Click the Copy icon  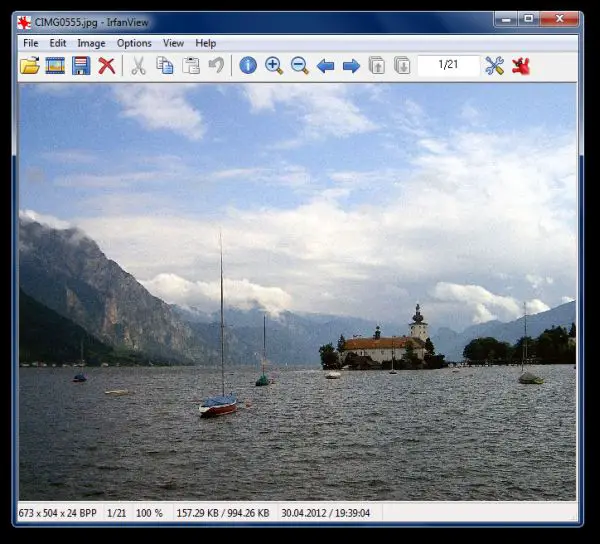(165, 65)
